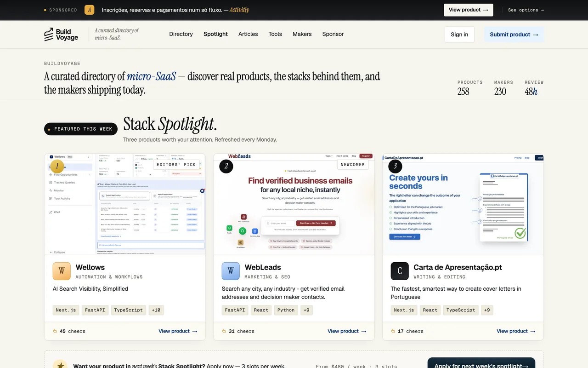Click the Submit product button
The width and height of the screenshot is (588, 368).
pyautogui.click(x=514, y=34)
